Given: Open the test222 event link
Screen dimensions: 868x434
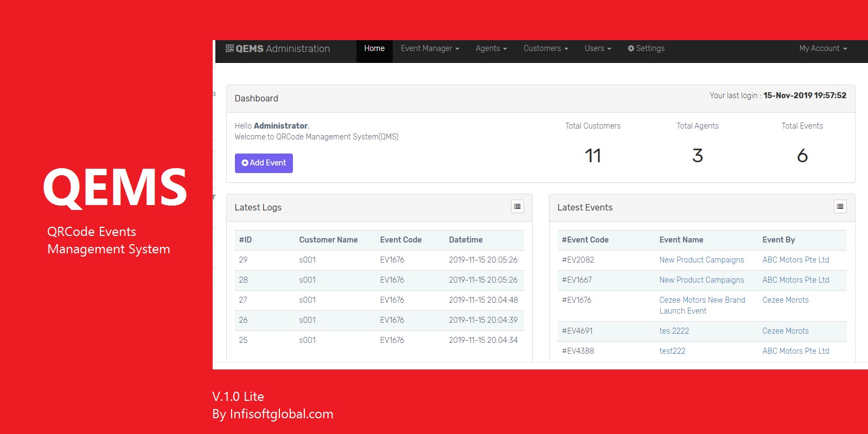Looking at the screenshot, I should (672, 351).
